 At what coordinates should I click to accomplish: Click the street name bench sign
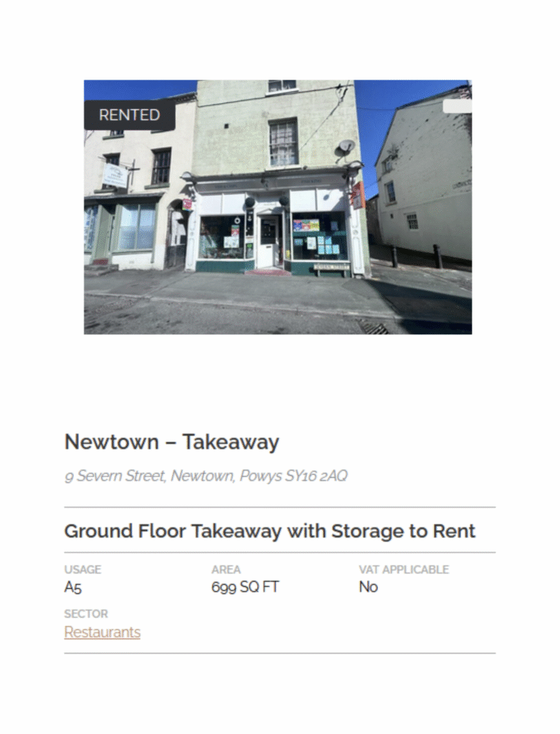[x=332, y=268]
